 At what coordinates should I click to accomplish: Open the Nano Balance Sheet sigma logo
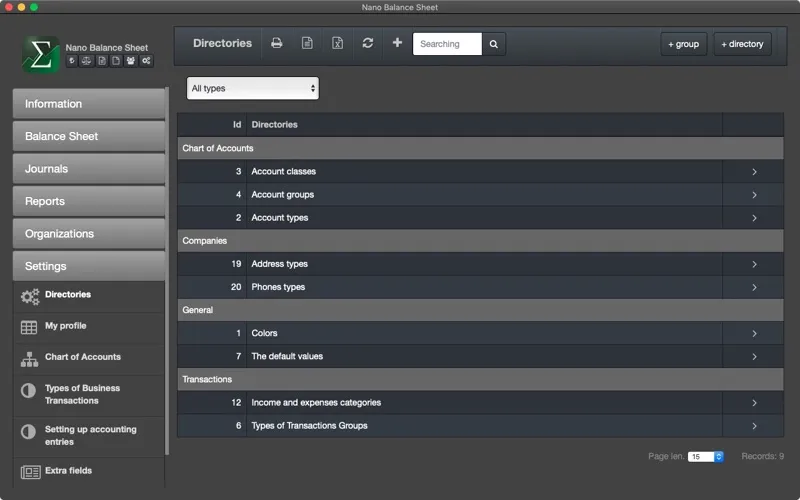click(41, 54)
